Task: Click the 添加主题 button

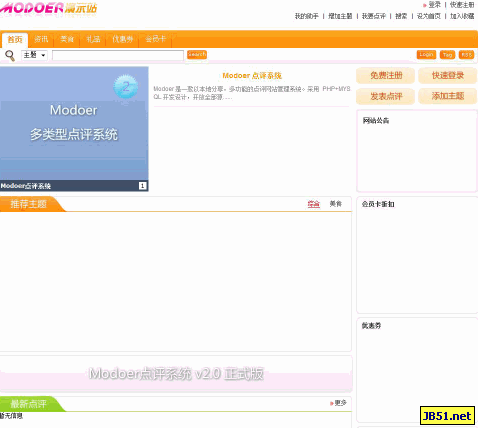Action: [x=448, y=96]
